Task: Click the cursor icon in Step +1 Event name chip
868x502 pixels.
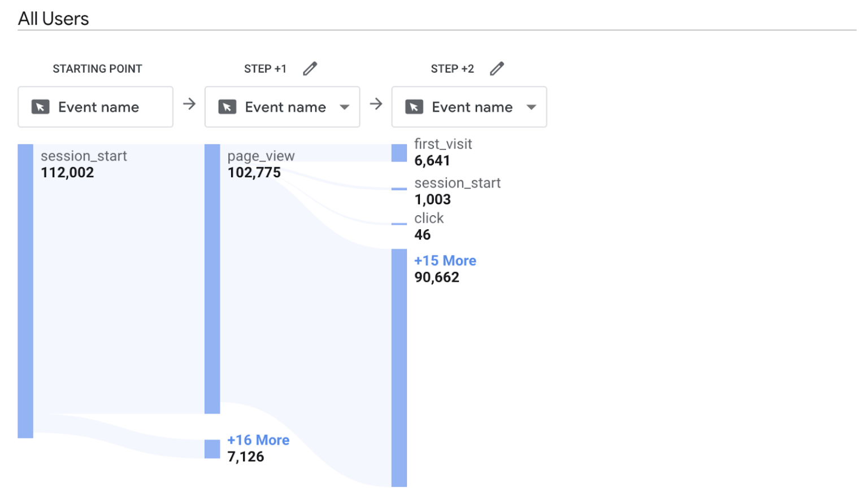Action: pos(227,106)
